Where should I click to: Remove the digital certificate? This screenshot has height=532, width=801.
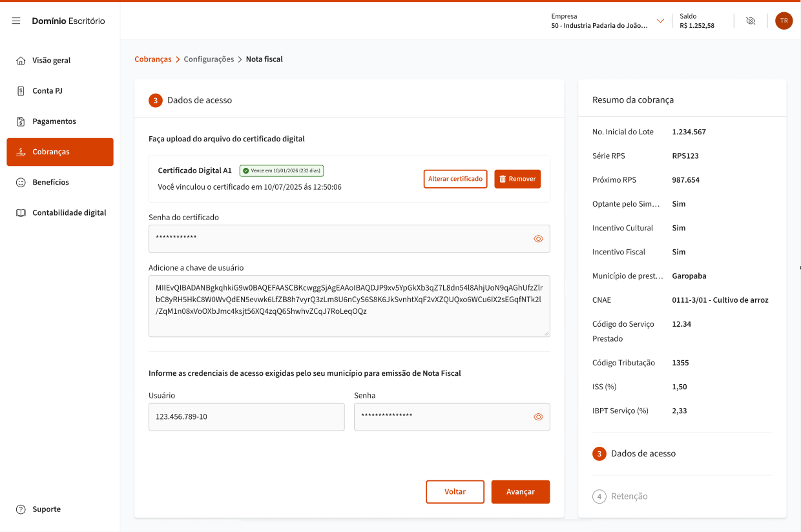[517, 179]
